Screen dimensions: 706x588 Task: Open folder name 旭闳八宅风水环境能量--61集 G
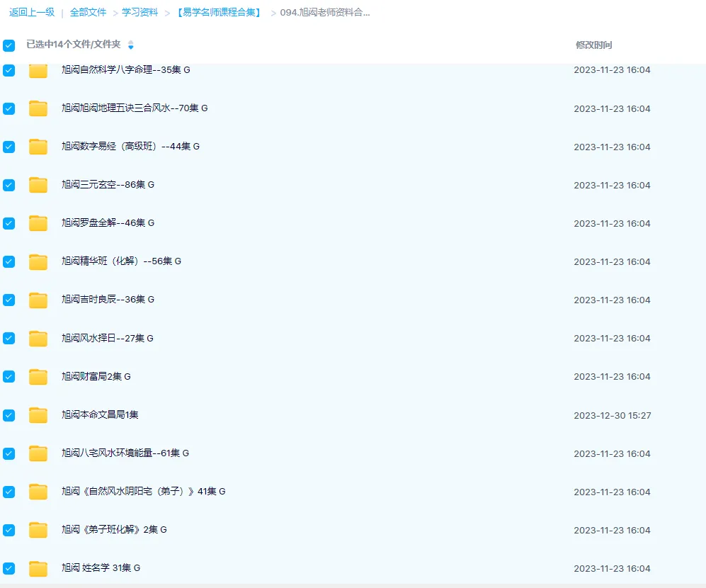coord(125,453)
